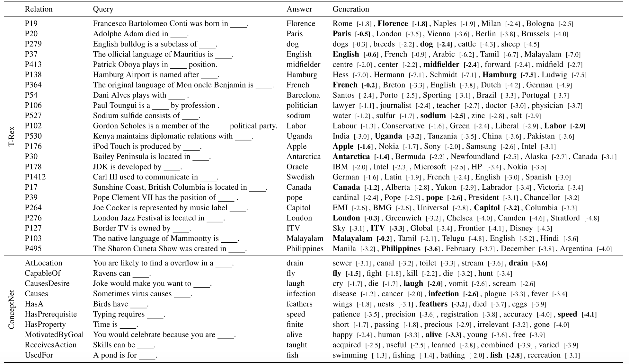Click answer cell 'Malayalam'
This screenshot has height=364, width=629.
tap(305, 238)
